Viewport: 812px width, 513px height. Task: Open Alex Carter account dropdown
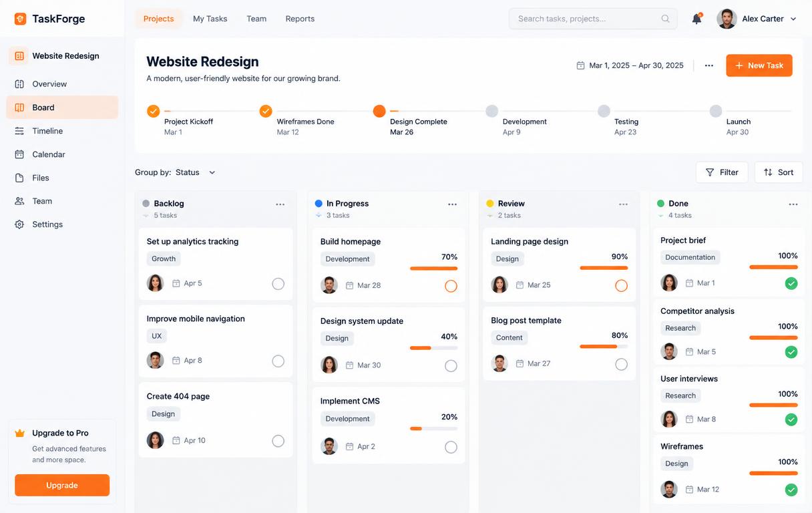click(757, 19)
